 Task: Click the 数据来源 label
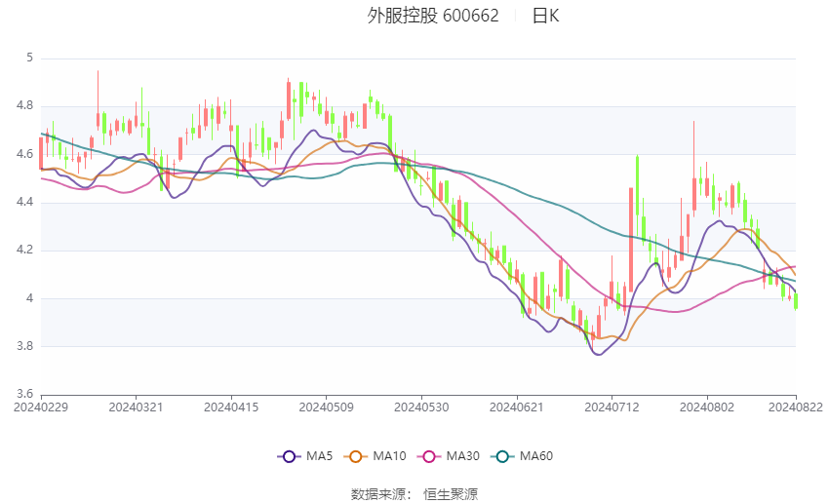[378, 494]
